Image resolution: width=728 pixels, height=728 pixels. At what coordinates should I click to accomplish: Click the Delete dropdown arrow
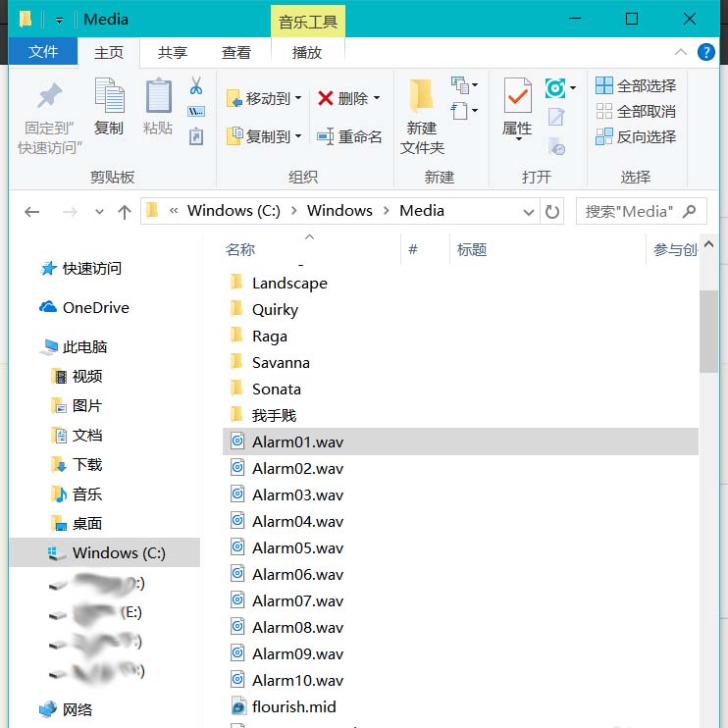[377, 98]
